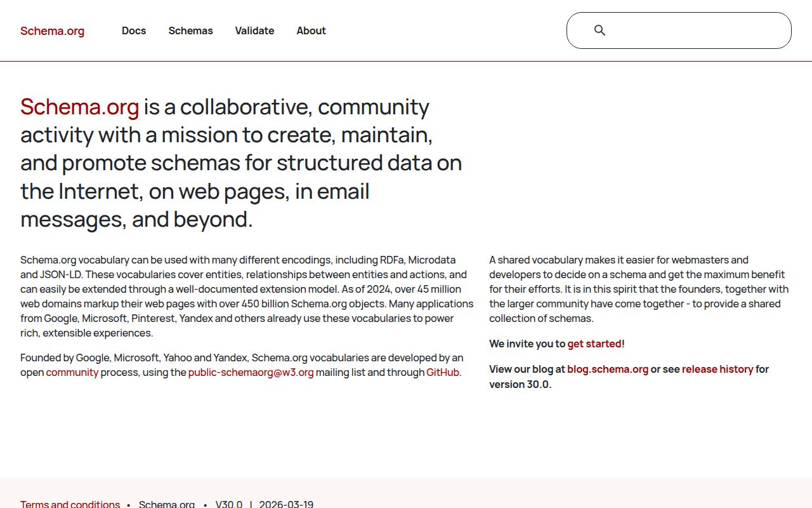Open the public-schemaorg@w3.org mailing list link
Screen dimensions: 812x508
[x=251, y=372]
